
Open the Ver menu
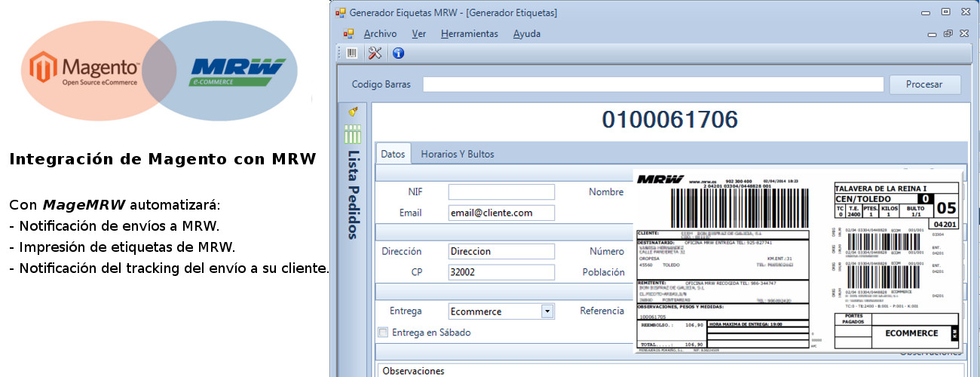pos(418,33)
